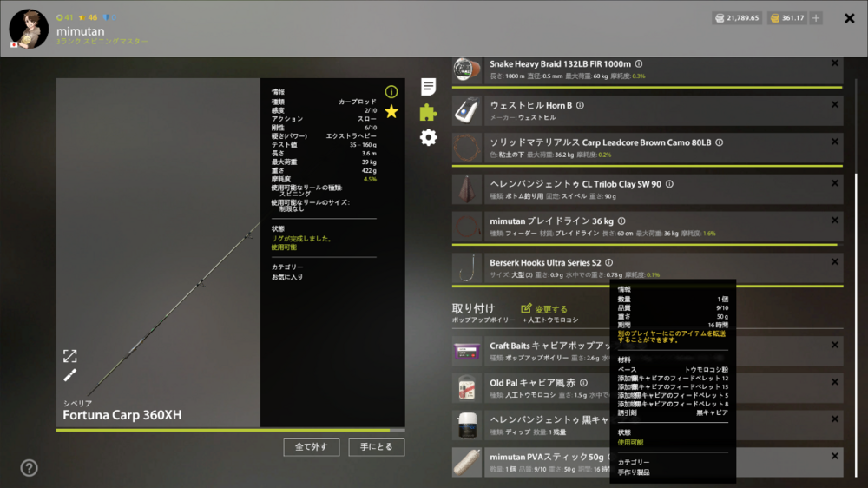Select the Snake Heavy Braid spool thumbnail

coord(467,69)
